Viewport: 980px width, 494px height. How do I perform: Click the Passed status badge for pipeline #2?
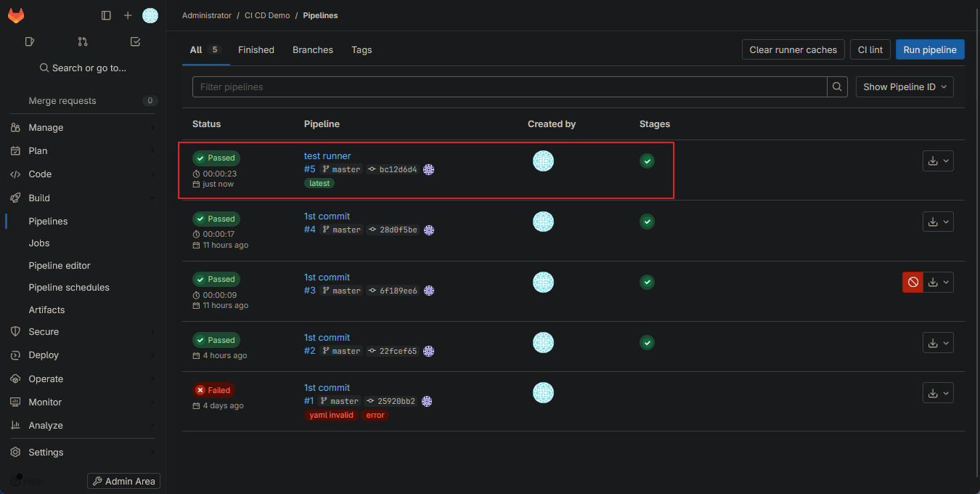click(x=216, y=340)
